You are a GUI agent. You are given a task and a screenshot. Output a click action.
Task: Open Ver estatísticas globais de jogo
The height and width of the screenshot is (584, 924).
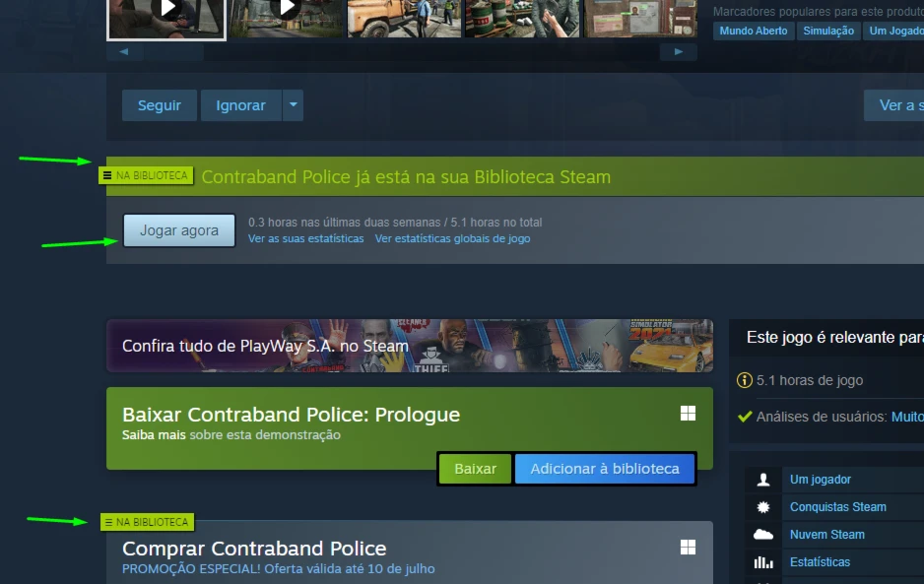(452, 238)
